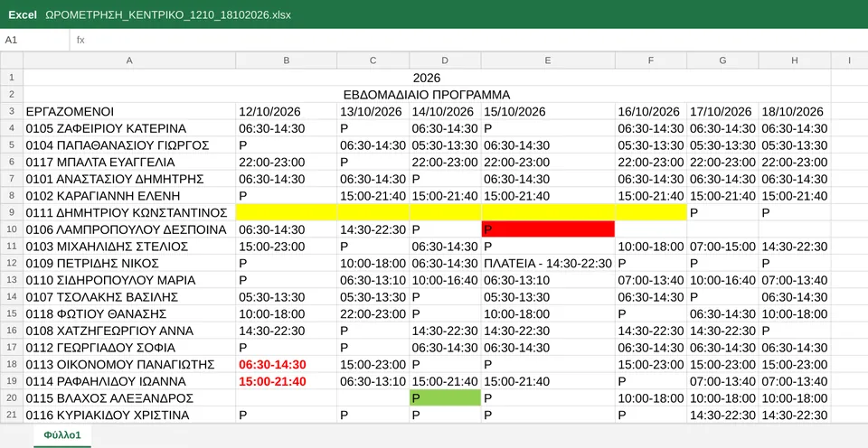Viewport: 868px width, 448px height.
Task: Select the ΕΡΓΑΖΟΜΕΝΟΙ header cell
Action: tap(129, 111)
